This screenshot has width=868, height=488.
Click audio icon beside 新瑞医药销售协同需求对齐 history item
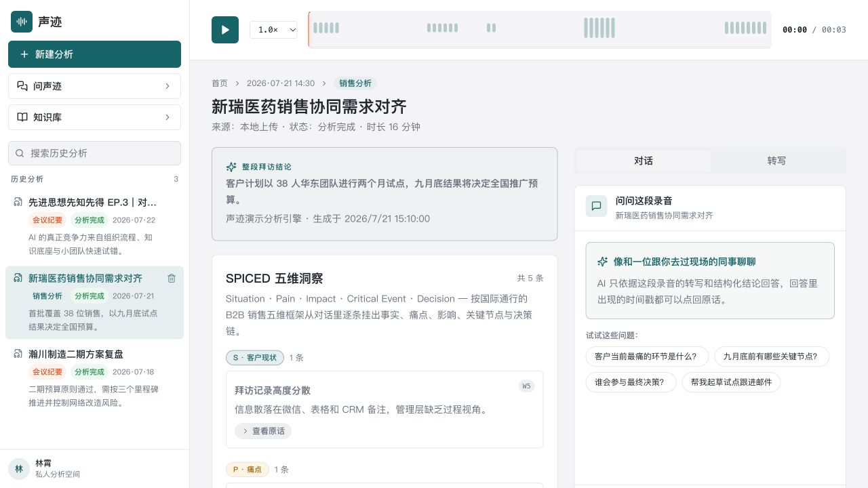18,278
